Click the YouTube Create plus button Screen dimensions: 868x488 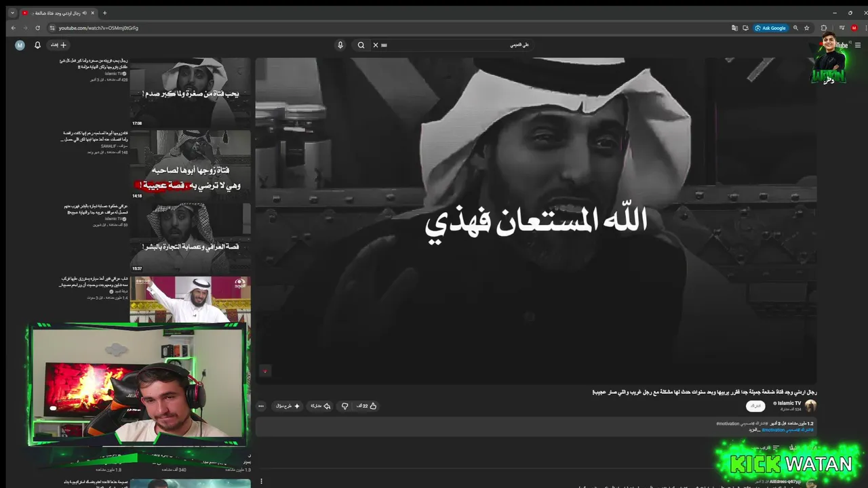coord(59,45)
